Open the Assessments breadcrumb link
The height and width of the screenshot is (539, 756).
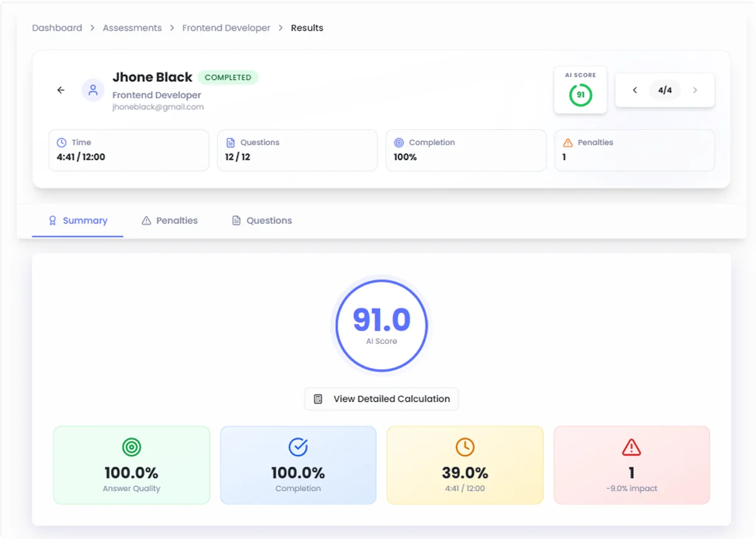coord(132,28)
